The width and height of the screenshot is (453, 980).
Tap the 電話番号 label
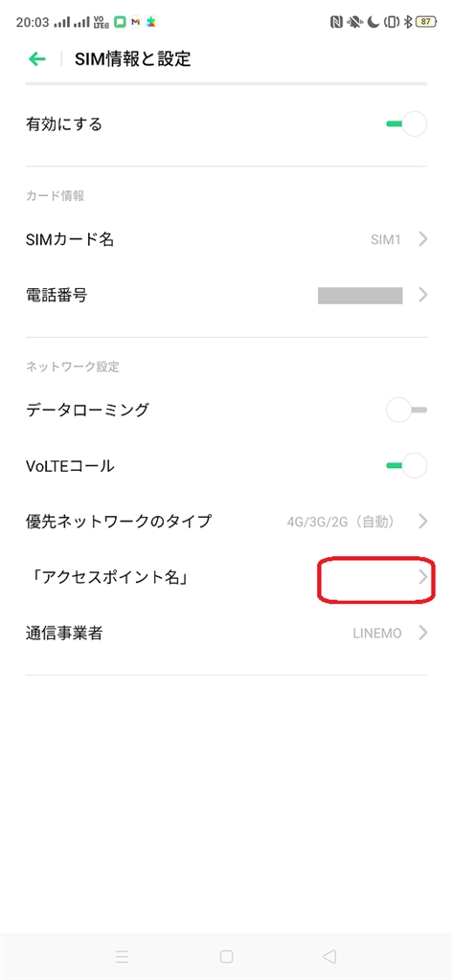point(57,295)
